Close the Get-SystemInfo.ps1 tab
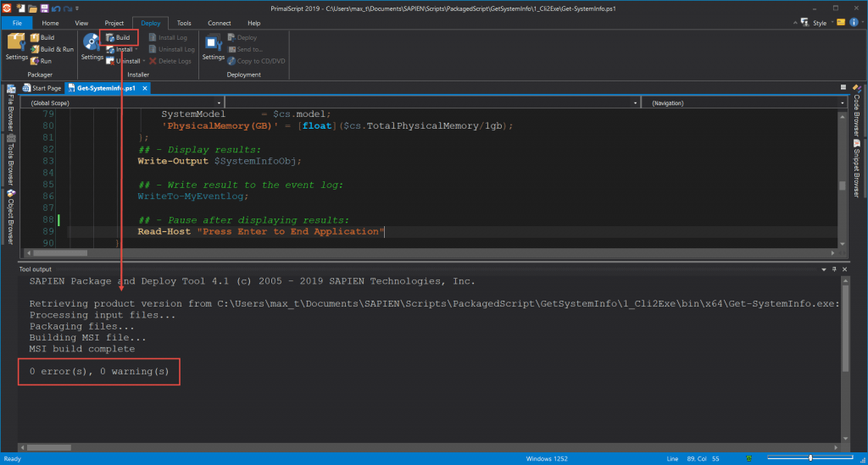Image resolution: width=868 pixels, height=465 pixels. pos(145,88)
